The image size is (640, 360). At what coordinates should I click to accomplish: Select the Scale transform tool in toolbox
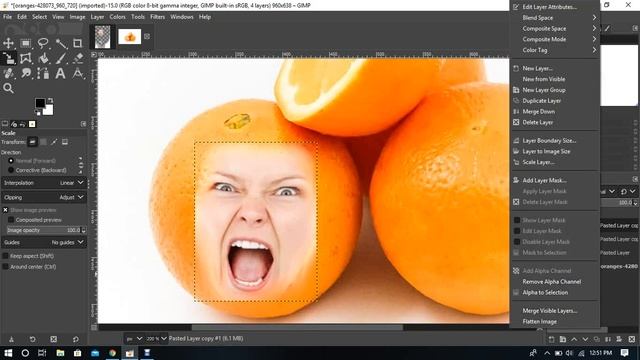[8, 58]
